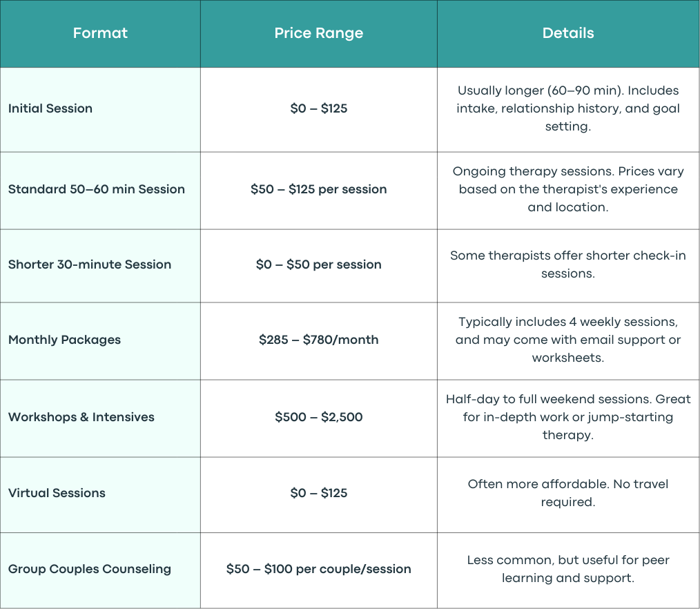Click the $0 – $50 per session cell
The width and height of the screenshot is (700, 609).
(x=319, y=264)
